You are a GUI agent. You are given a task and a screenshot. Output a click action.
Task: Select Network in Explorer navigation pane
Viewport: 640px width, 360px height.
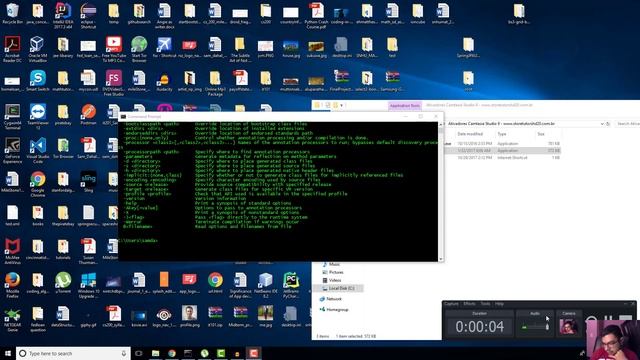pyautogui.click(x=333, y=299)
